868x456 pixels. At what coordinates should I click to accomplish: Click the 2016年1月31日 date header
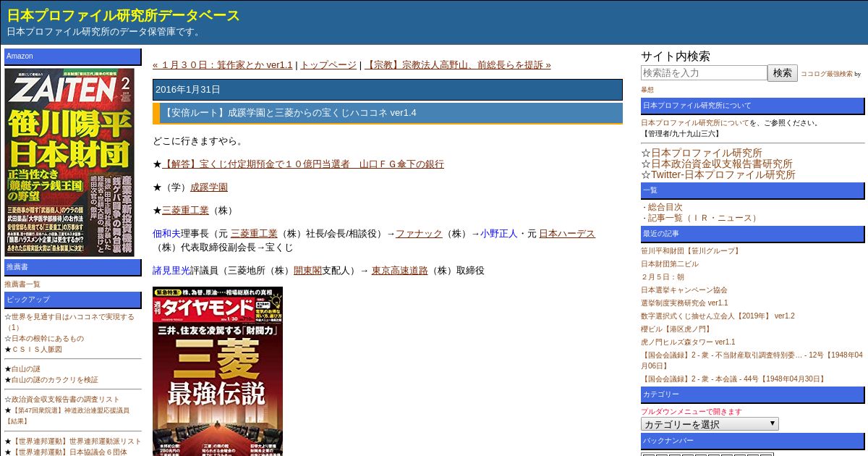[x=388, y=90]
